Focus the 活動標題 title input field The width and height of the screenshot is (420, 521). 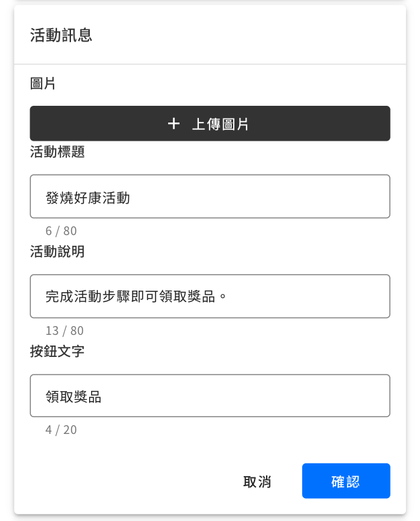268,197
